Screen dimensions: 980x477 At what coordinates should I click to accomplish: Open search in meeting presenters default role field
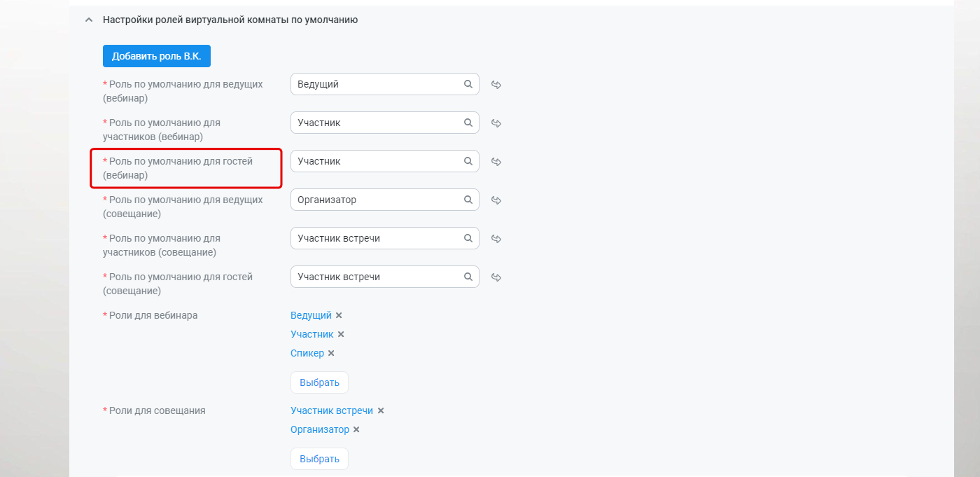point(468,200)
